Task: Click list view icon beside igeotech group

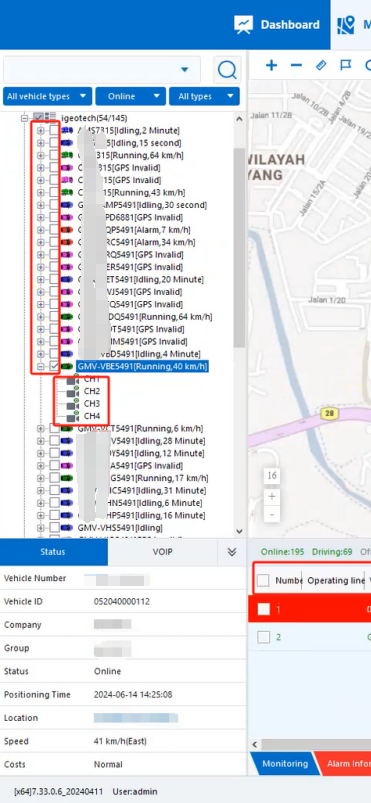Action: click(51, 117)
